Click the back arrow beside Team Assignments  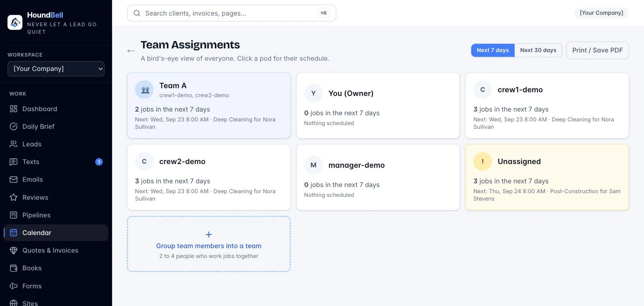click(x=131, y=51)
